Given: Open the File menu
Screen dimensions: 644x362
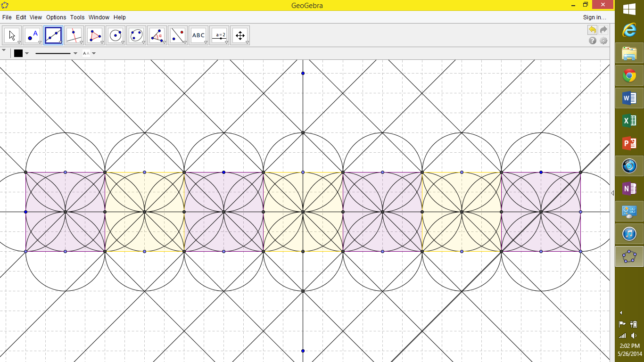Looking at the screenshot, I should click(x=7, y=17).
